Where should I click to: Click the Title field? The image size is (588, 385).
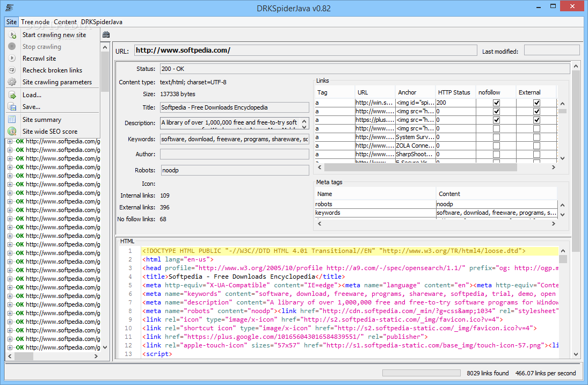pos(234,107)
